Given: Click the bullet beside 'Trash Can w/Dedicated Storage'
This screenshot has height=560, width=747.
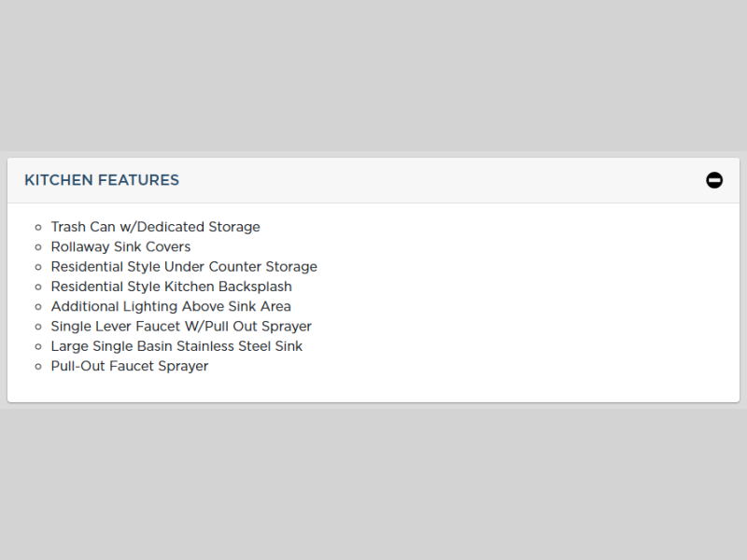Looking at the screenshot, I should click(x=38, y=227).
